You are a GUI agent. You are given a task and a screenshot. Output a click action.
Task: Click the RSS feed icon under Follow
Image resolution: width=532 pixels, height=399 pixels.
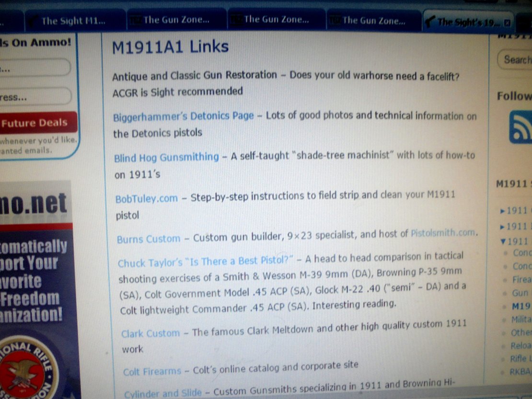coord(521,127)
